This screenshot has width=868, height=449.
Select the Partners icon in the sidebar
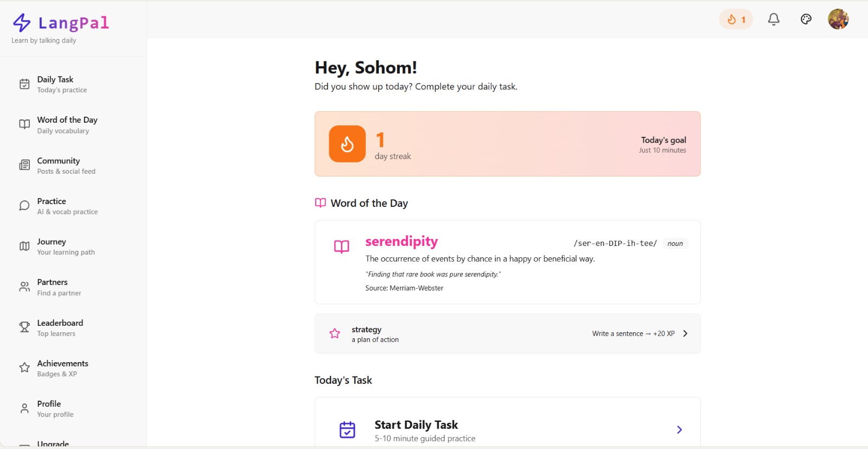tap(24, 287)
